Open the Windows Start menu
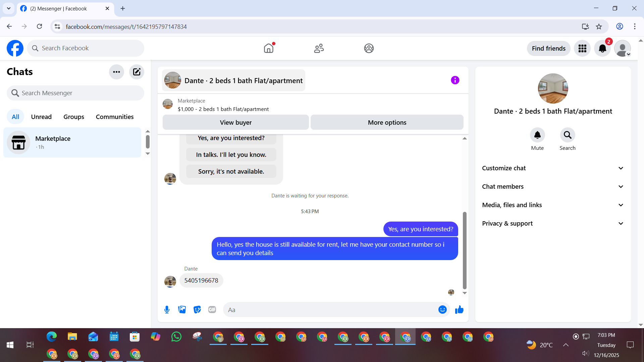Viewport: 644px width, 362px height. [x=10, y=345]
